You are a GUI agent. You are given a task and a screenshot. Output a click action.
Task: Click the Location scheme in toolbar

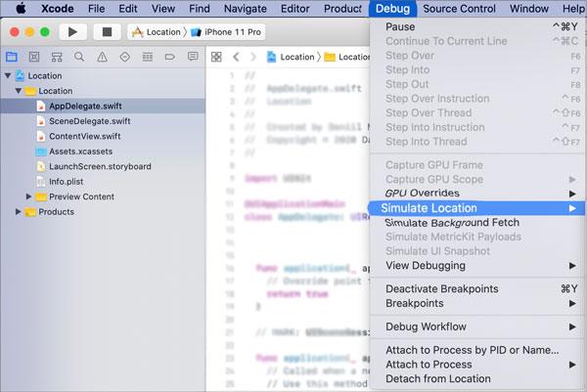point(157,32)
